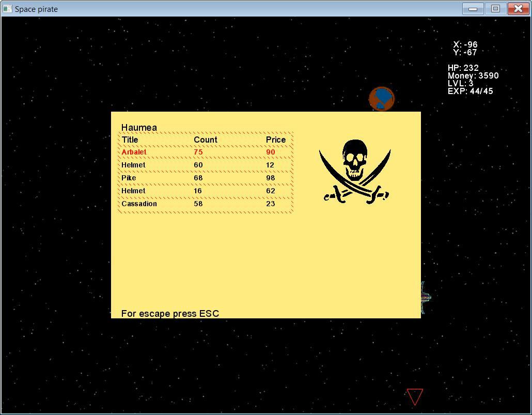Image resolution: width=532 pixels, height=415 pixels.
Task: Click the spaceship beside the trade panel
Action: point(426,298)
